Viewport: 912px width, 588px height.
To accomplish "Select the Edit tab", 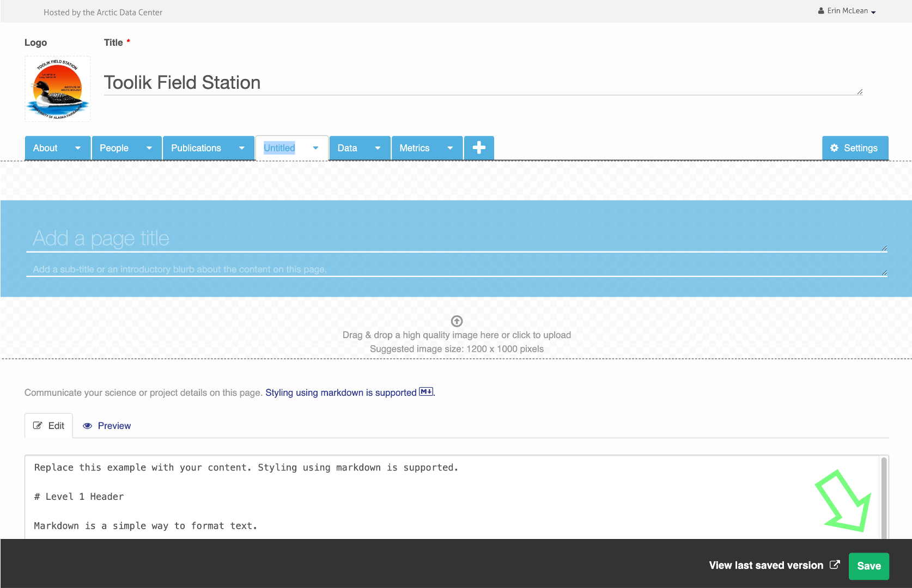I will [x=49, y=426].
